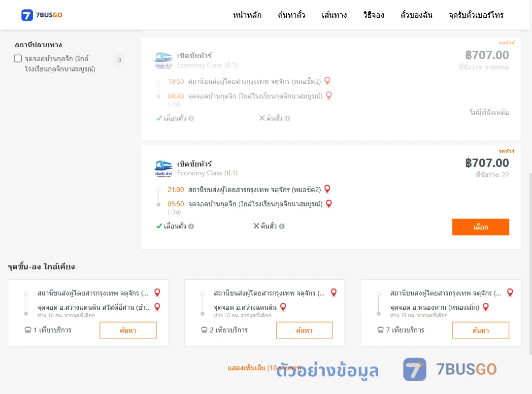Click the 21:00 departure time

pos(176,190)
